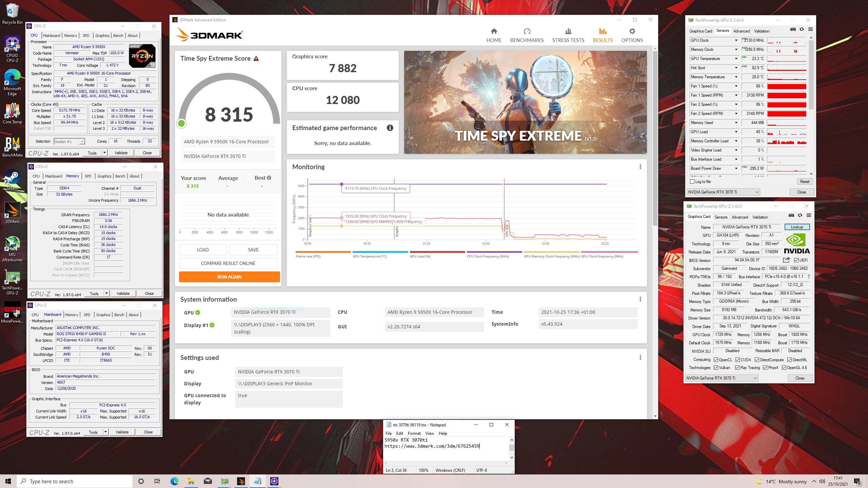Image resolution: width=868 pixels, height=488 pixels.
Task: Toggle the PhysX checkbox
Action: 765,368
